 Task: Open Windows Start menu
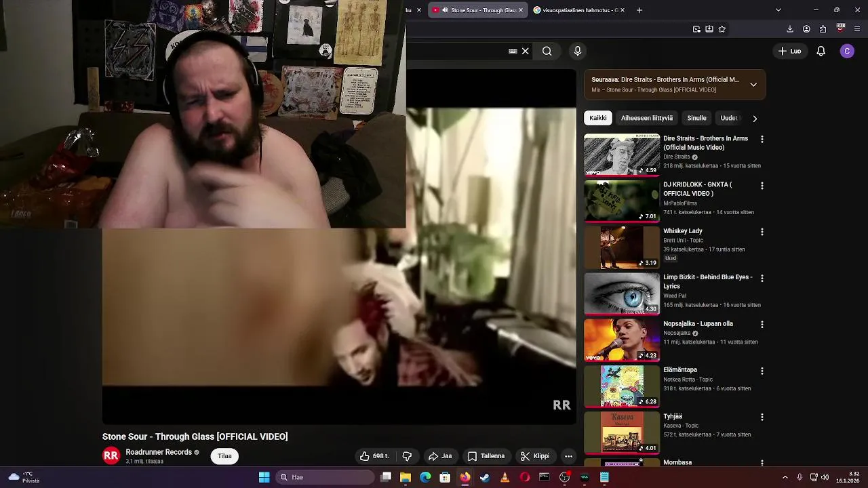tap(264, 477)
